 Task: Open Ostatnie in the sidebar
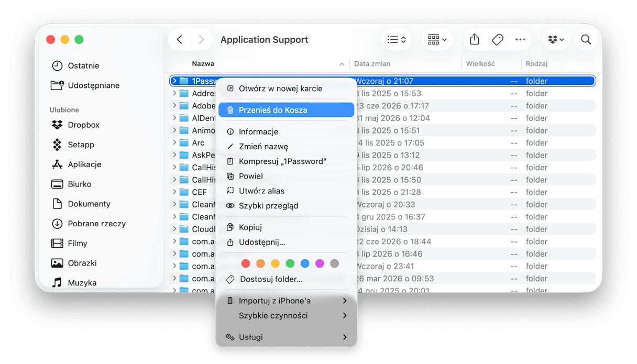pos(75,65)
